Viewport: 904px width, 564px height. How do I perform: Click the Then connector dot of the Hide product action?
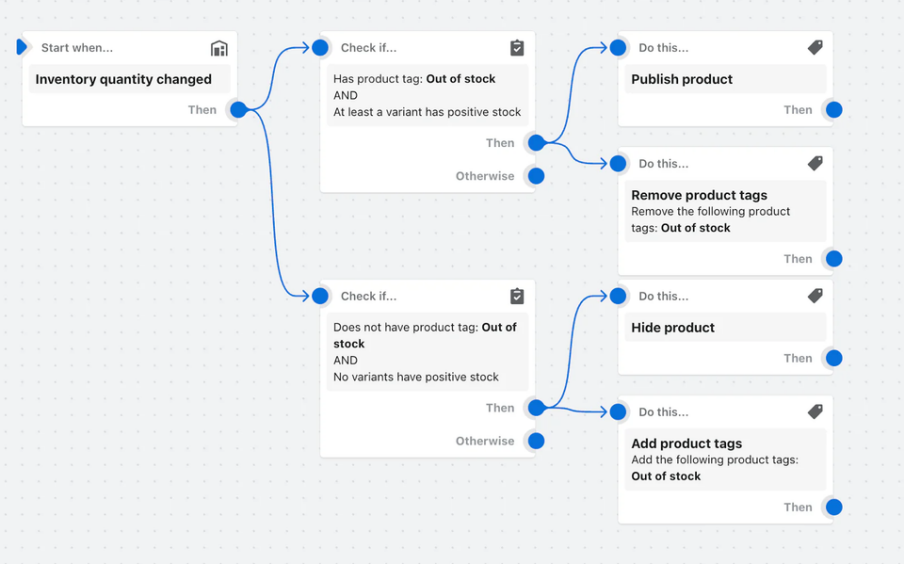coord(834,358)
